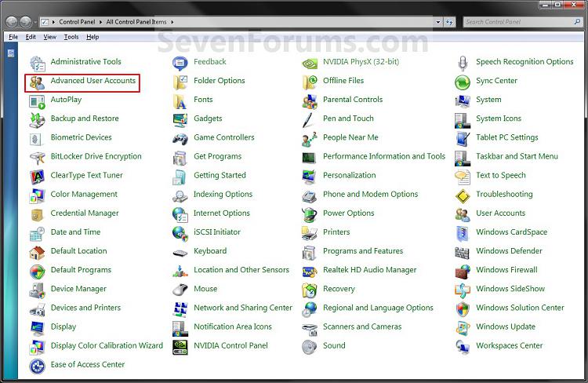Click the Device Manager icon
The image size is (588, 383).
pyautogui.click(x=38, y=290)
